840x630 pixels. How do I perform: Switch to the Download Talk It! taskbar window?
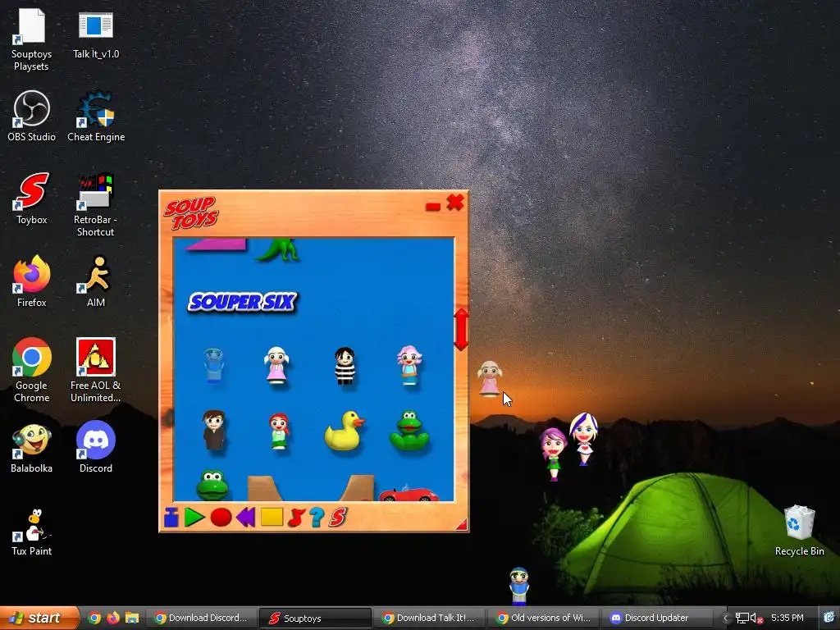[429, 619]
